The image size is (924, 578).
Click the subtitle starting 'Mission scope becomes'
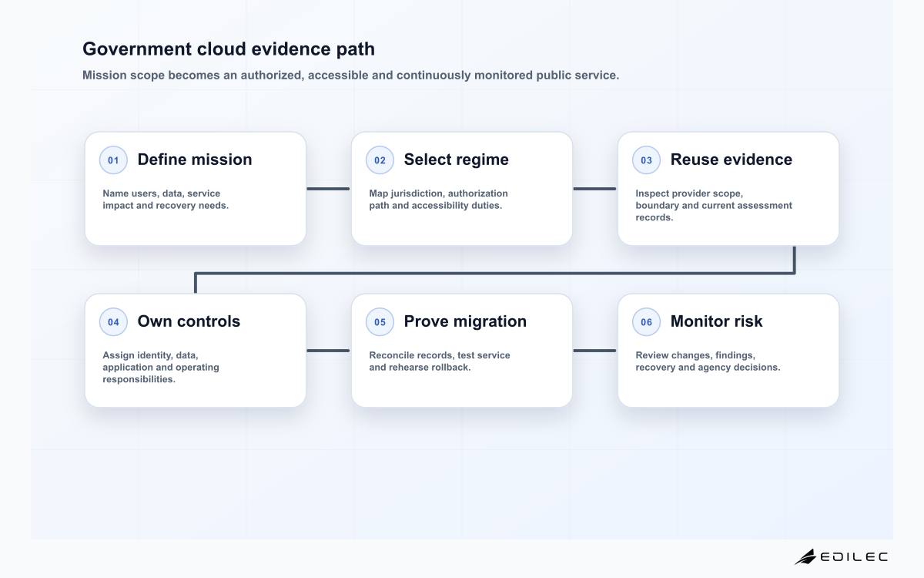pyautogui.click(x=350, y=76)
